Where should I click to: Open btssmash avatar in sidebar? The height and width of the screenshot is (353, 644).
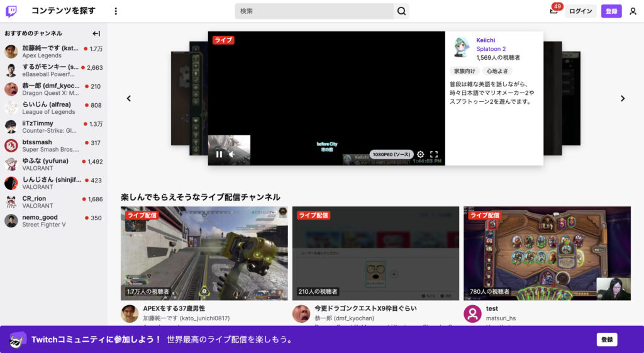pyautogui.click(x=11, y=145)
